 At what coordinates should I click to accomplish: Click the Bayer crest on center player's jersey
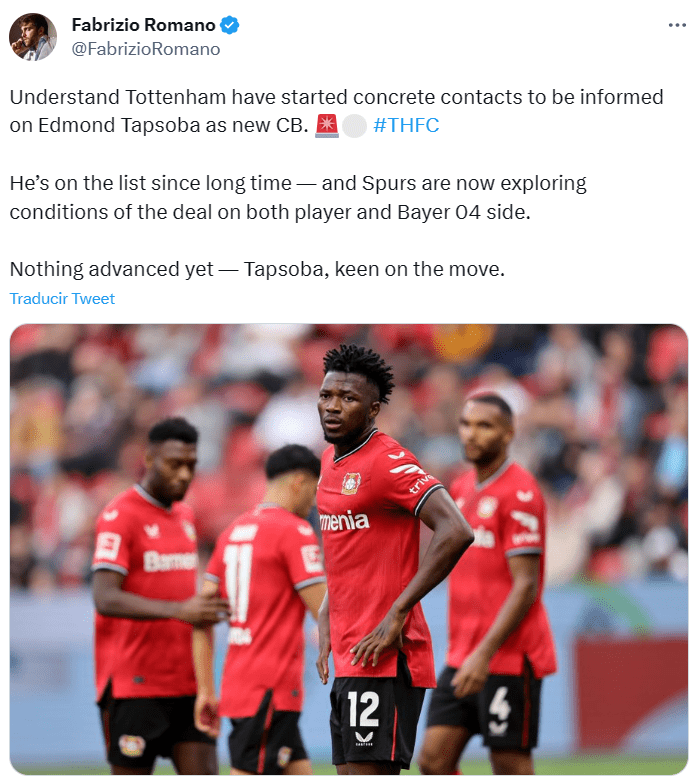[x=351, y=483]
